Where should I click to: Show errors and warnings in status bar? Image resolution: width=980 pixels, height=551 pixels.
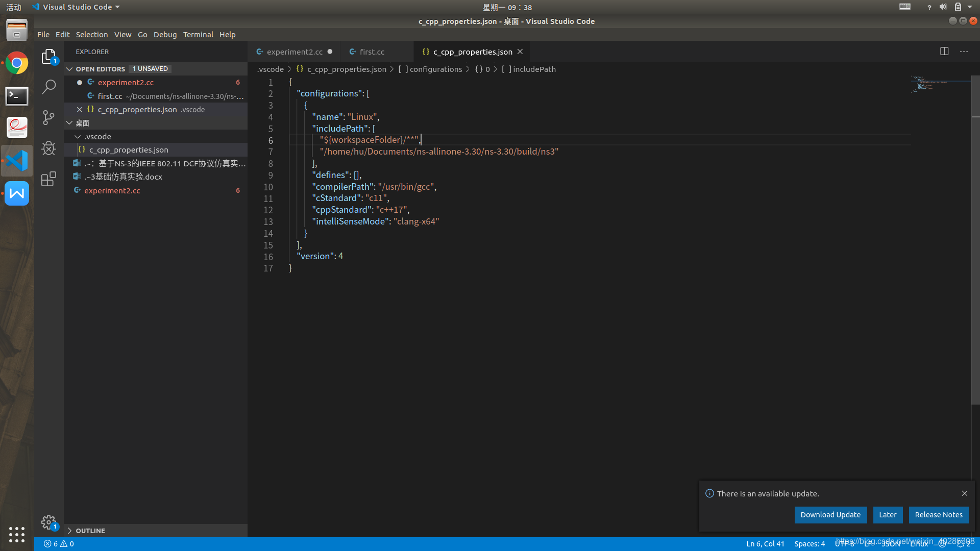[59, 544]
